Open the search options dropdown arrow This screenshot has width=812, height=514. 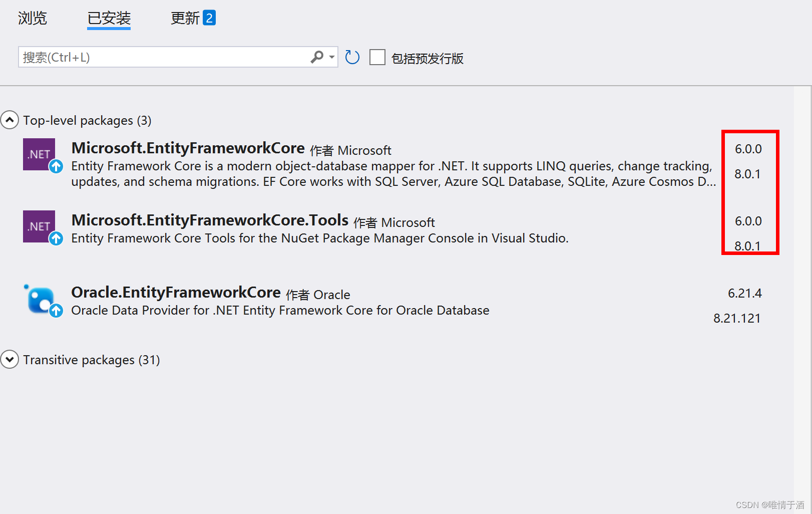point(331,57)
